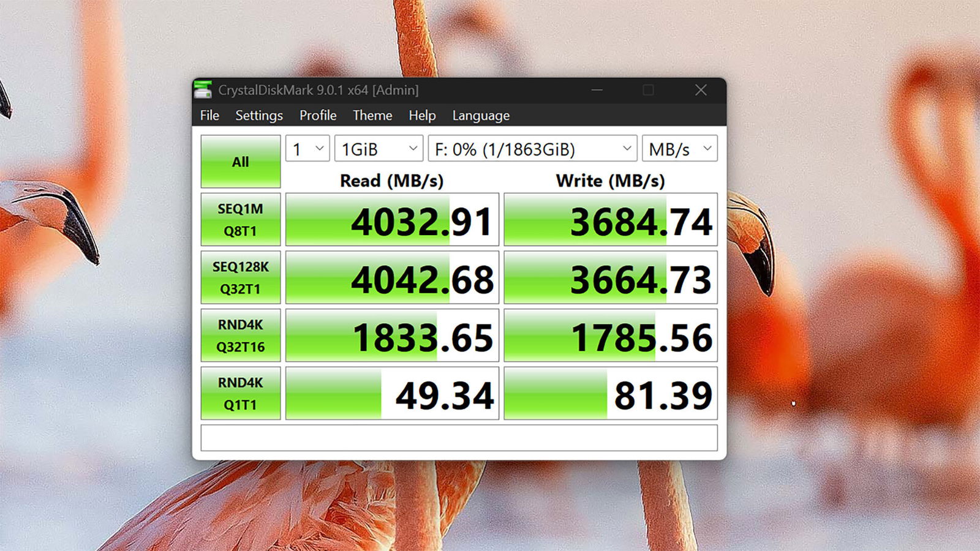Viewport: 980px width, 551px height.
Task: Run the RND4K Q1T1 benchmark
Action: [240, 392]
